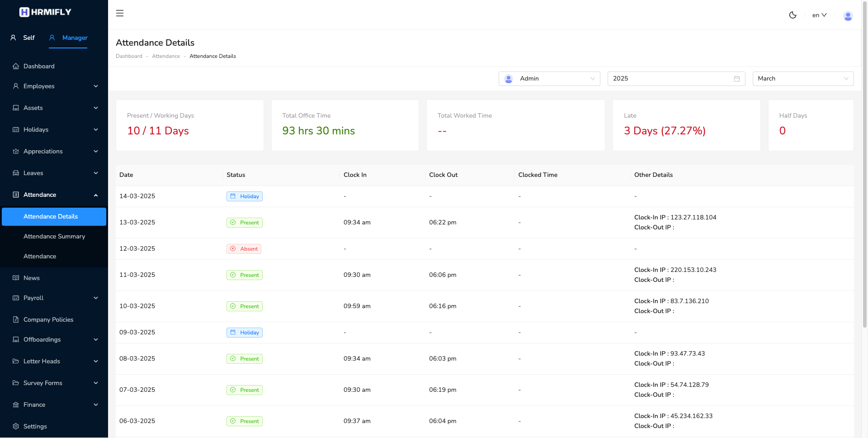Click the Settings gear icon
Image resolution: width=868 pixels, height=438 pixels.
tap(16, 426)
